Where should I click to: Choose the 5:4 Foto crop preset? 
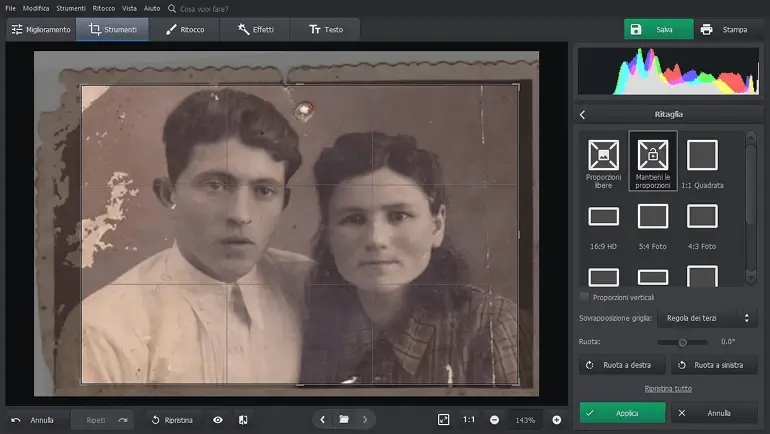pyautogui.click(x=653, y=227)
